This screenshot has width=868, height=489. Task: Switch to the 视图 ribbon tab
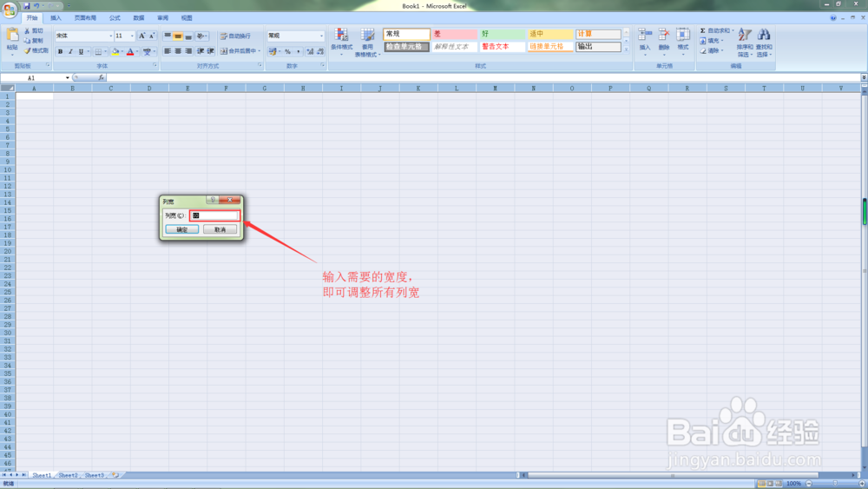[187, 17]
